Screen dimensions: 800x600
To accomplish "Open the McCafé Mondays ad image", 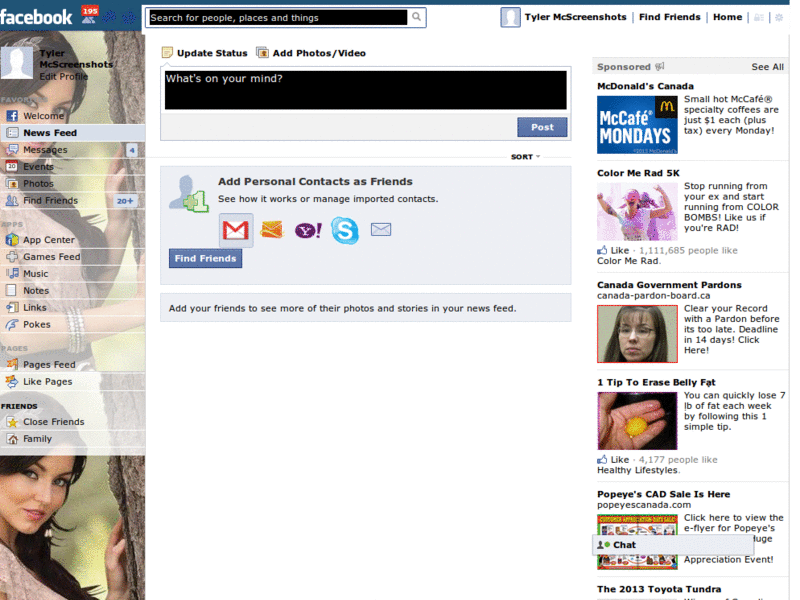I will point(637,125).
